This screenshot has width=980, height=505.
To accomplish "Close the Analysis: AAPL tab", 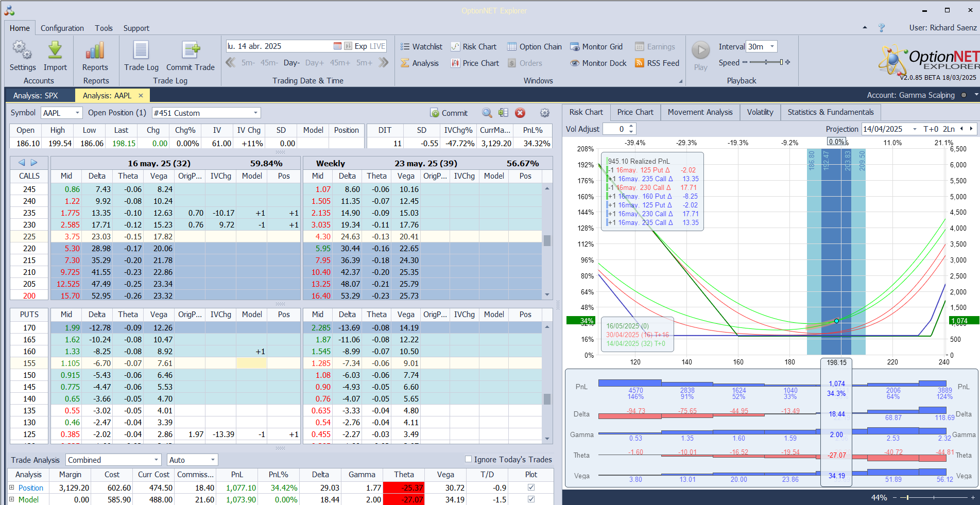I will pos(141,95).
